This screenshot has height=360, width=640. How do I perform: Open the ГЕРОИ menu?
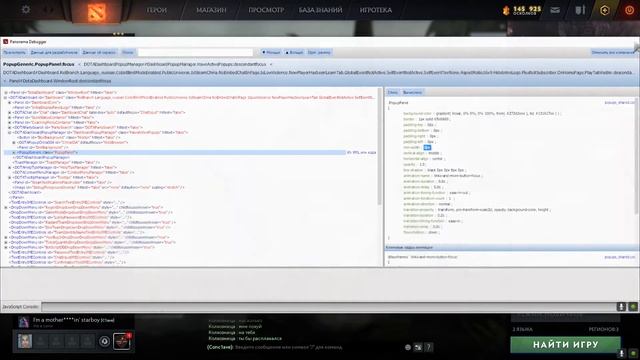point(157,10)
